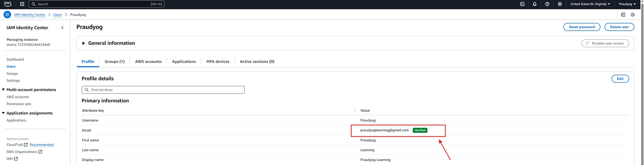Switch to the MFA devices tab
This screenshot has height=165, width=644.
coord(218,61)
